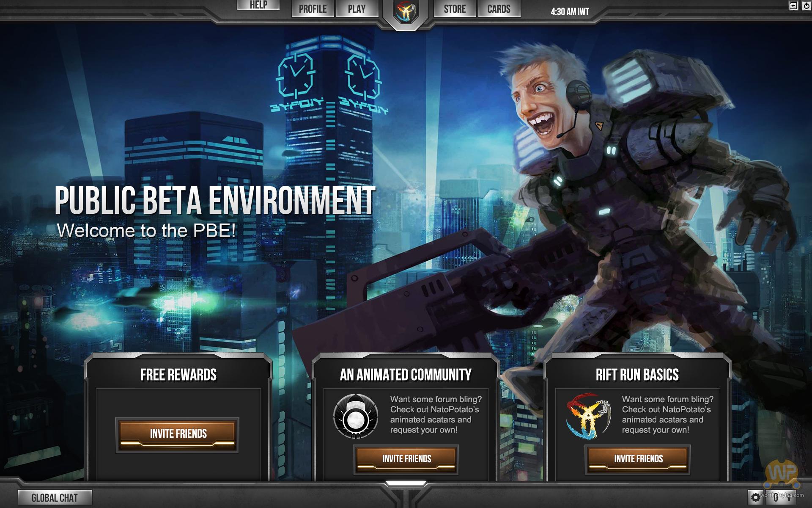Open settings via the gear icon
Image resolution: width=812 pixels, height=508 pixels.
pos(756,497)
